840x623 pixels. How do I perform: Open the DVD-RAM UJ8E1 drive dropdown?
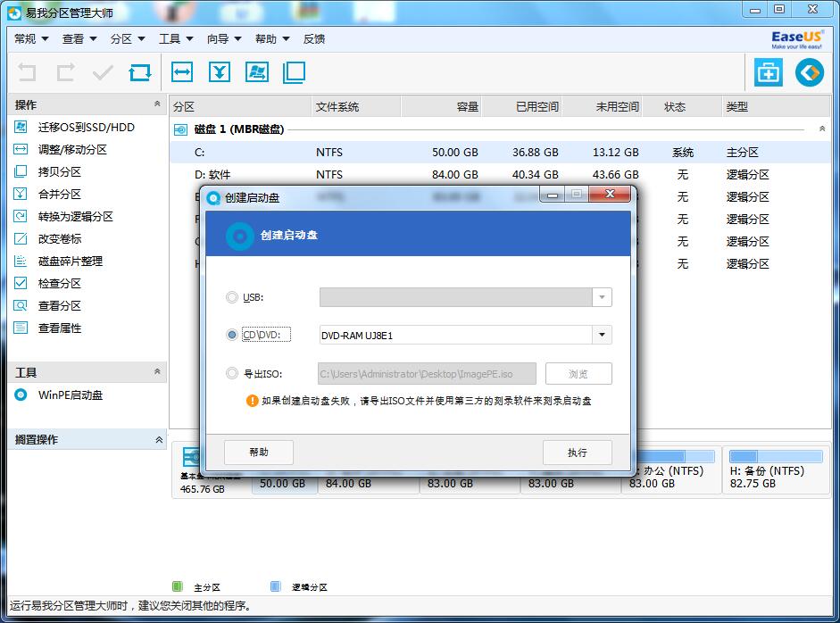tap(603, 335)
